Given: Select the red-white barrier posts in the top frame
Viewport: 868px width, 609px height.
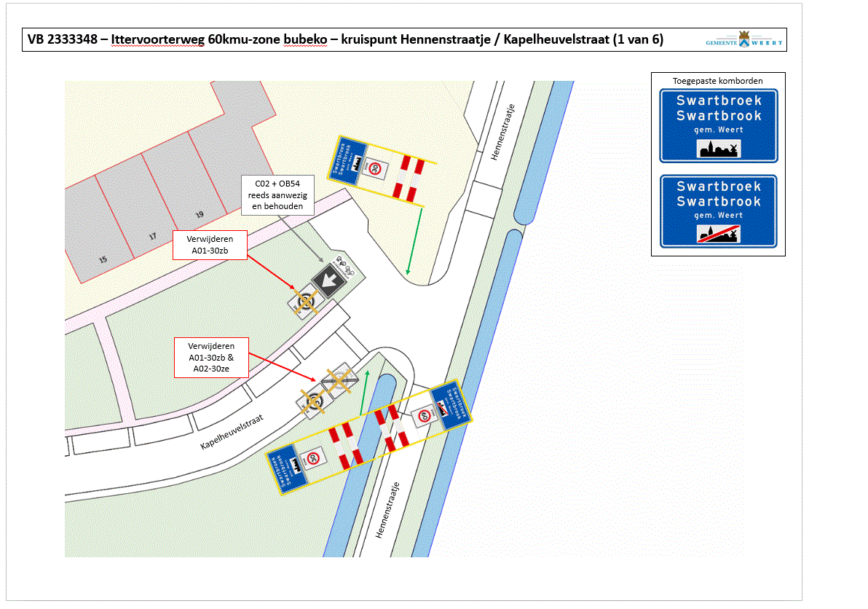Looking at the screenshot, I should point(406,178).
